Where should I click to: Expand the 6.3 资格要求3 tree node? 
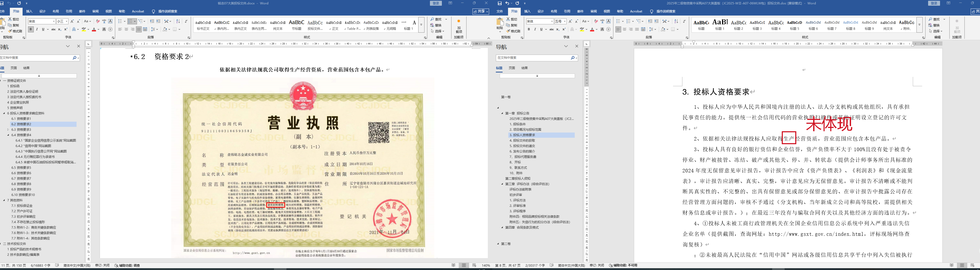pyautogui.click(x=8, y=129)
